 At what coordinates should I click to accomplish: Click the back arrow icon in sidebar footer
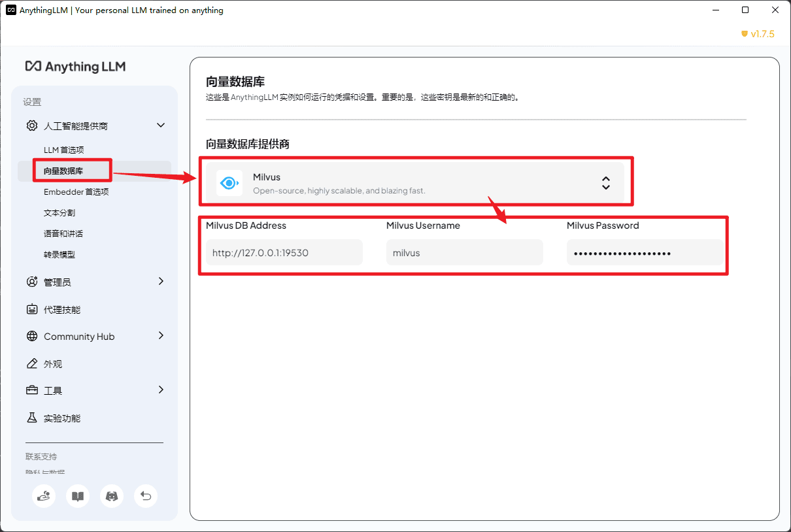146,496
